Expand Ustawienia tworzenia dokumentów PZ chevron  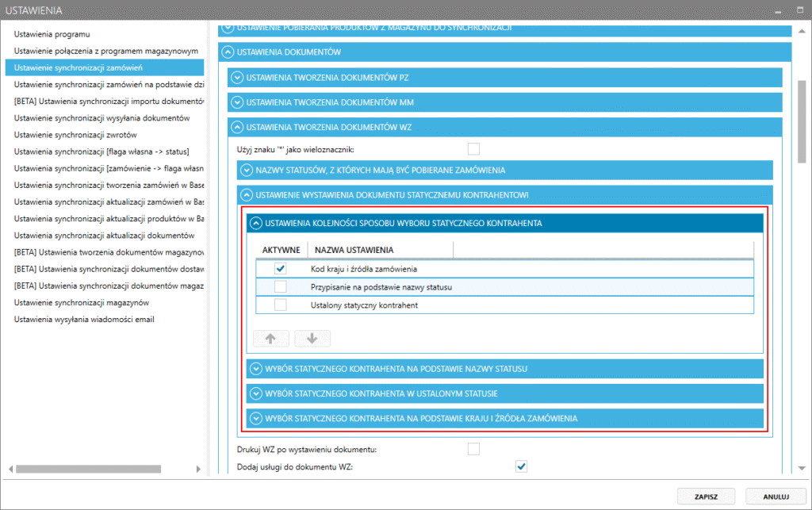[x=237, y=78]
